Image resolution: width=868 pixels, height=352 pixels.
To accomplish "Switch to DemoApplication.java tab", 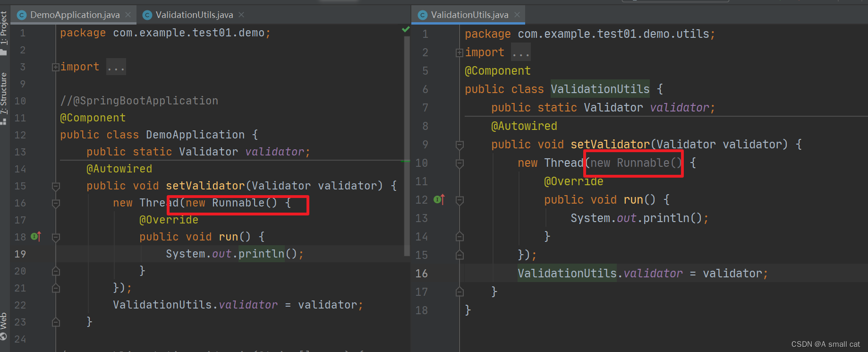I will point(75,15).
